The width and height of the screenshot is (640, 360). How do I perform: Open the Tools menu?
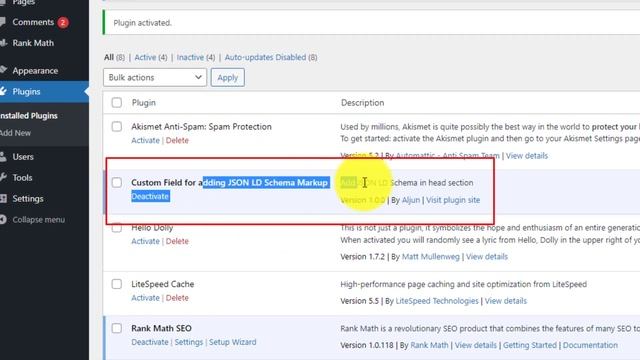point(22,178)
